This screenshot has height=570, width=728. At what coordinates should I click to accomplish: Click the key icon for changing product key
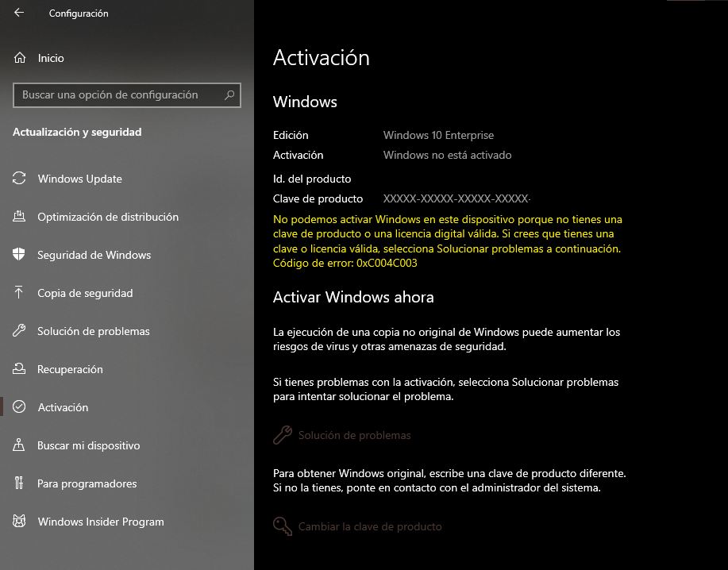pyautogui.click(x=283, y=526)
